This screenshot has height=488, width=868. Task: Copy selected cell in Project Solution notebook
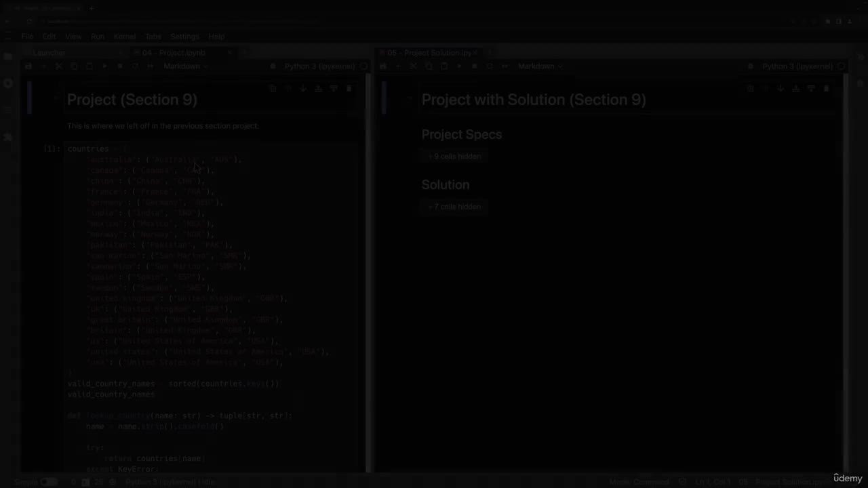pyautogui.click(x=429, y=66)
